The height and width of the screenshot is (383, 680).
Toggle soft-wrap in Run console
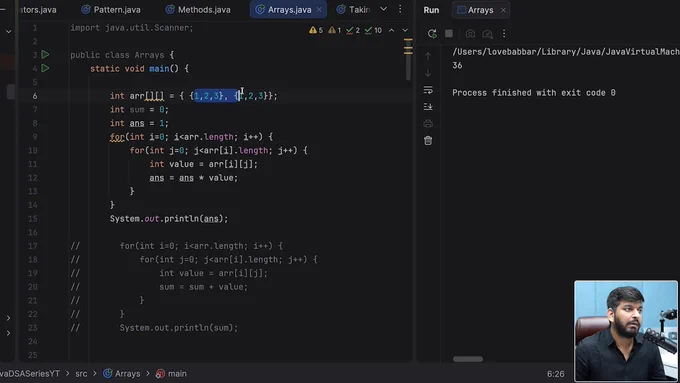pos(428,90)
